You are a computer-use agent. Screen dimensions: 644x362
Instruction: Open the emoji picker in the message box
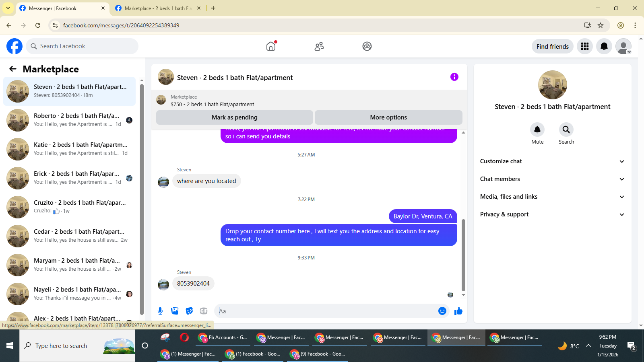coord(442,311)
